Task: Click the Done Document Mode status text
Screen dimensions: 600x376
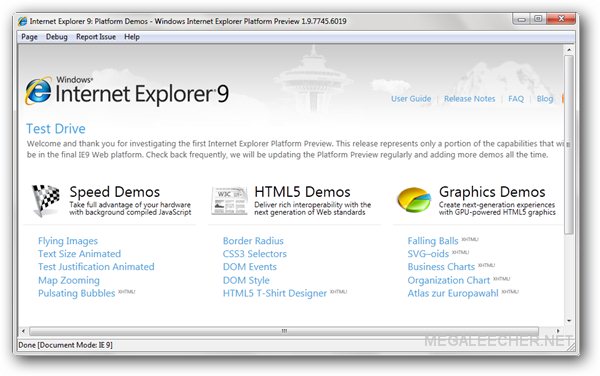Action: [65, 345]
